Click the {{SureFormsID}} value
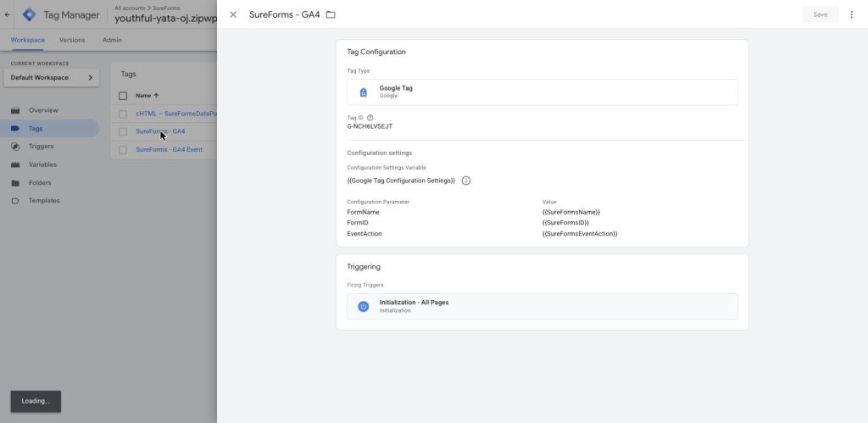Screen dimensions: 868x423 click(x=565, y=223)
